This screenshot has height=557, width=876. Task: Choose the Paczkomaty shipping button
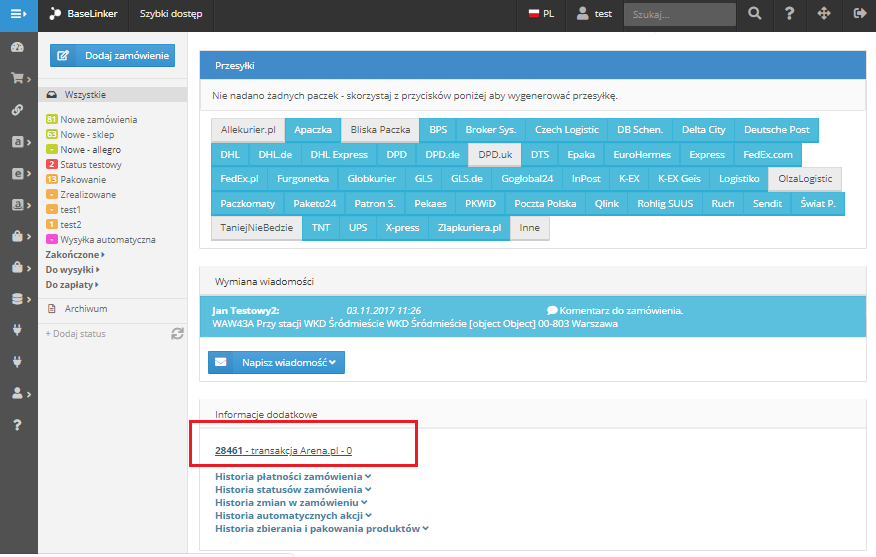coord(247,204)
